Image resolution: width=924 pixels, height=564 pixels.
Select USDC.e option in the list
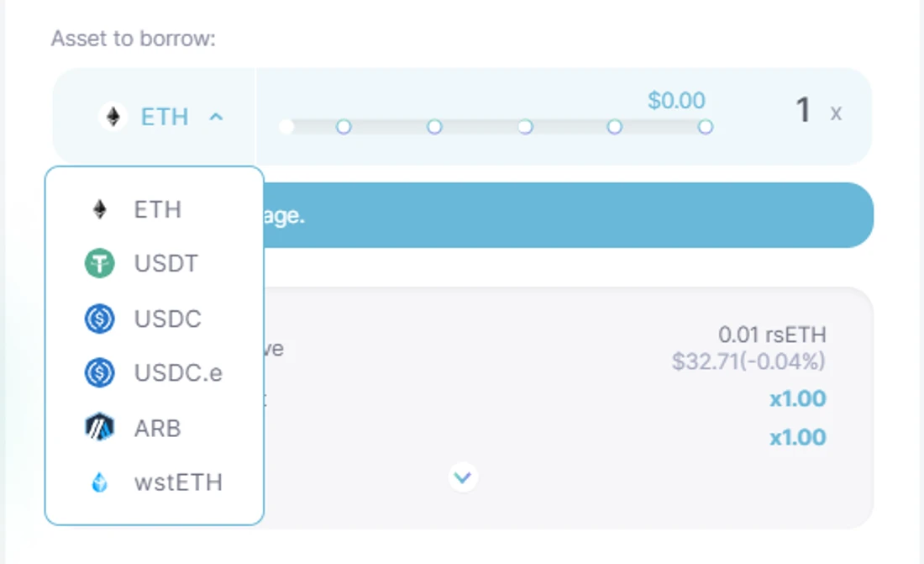pos(155,373)
